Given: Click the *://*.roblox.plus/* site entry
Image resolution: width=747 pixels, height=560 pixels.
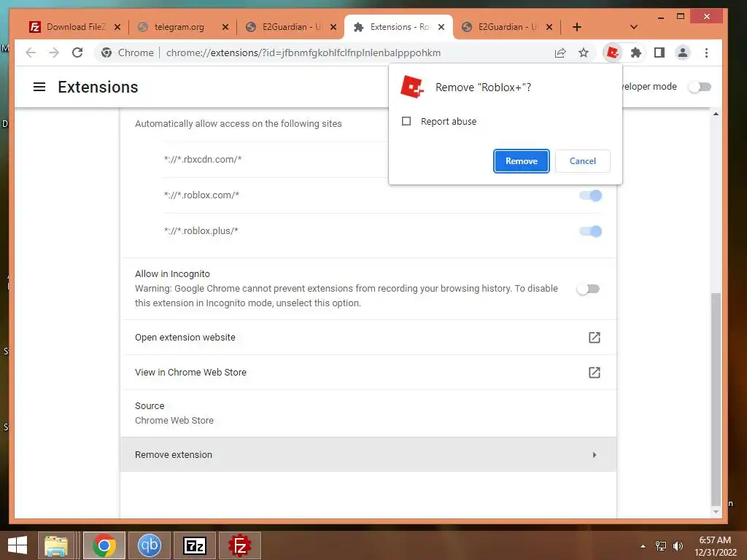Looking at the screenshot, I should pyautogui.click(x=201, y=230).
